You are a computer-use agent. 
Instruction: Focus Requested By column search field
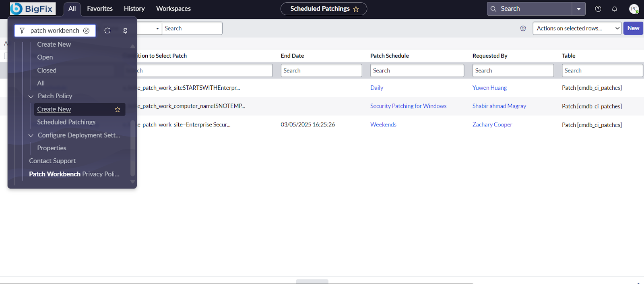513,70
